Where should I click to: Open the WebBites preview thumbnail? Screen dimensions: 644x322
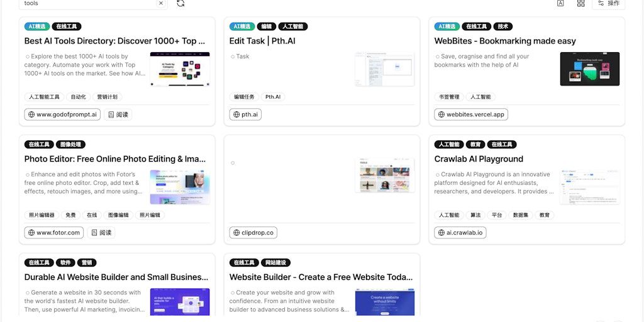coord(590,69)
